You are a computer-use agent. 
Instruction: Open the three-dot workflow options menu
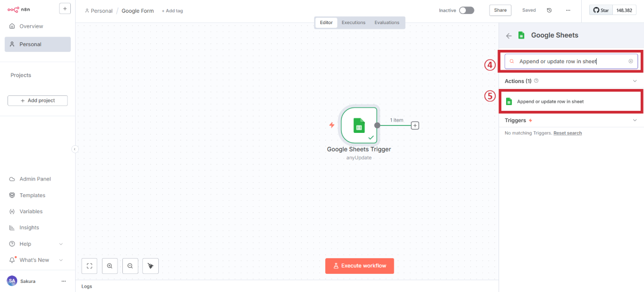[568, 10]
